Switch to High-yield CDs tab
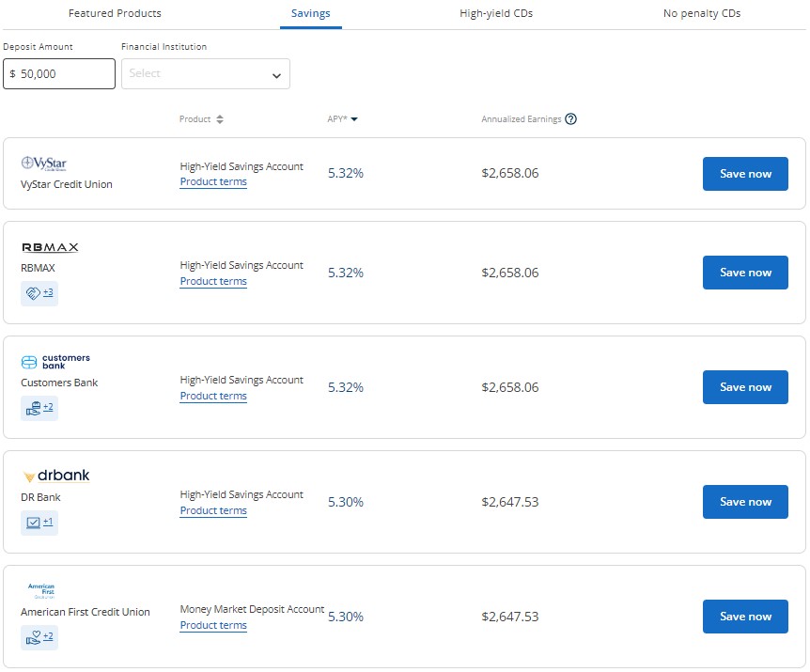 496,13
